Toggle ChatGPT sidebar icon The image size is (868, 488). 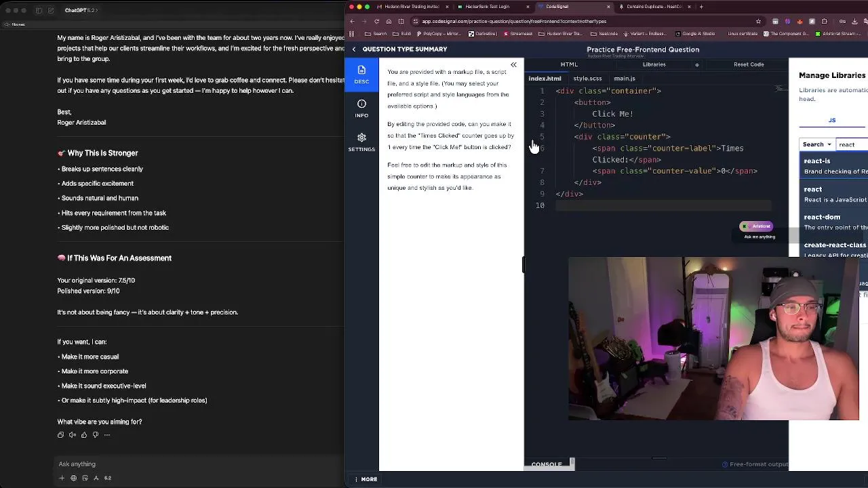coord(39,10)
